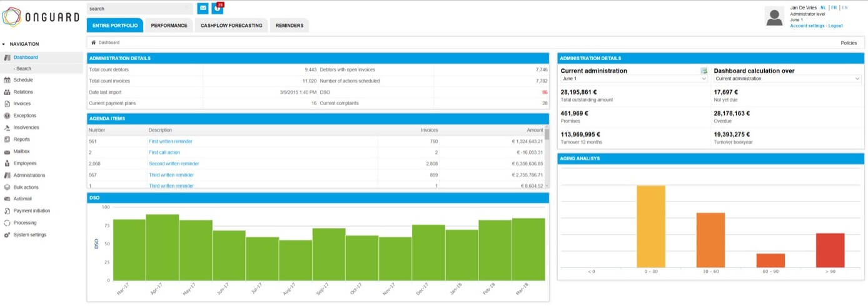Image resolution: width=868 pixels, height=308 pixels.
Task: Click the 60 - 90 aging bar
Action: click(x=770, y=260)
